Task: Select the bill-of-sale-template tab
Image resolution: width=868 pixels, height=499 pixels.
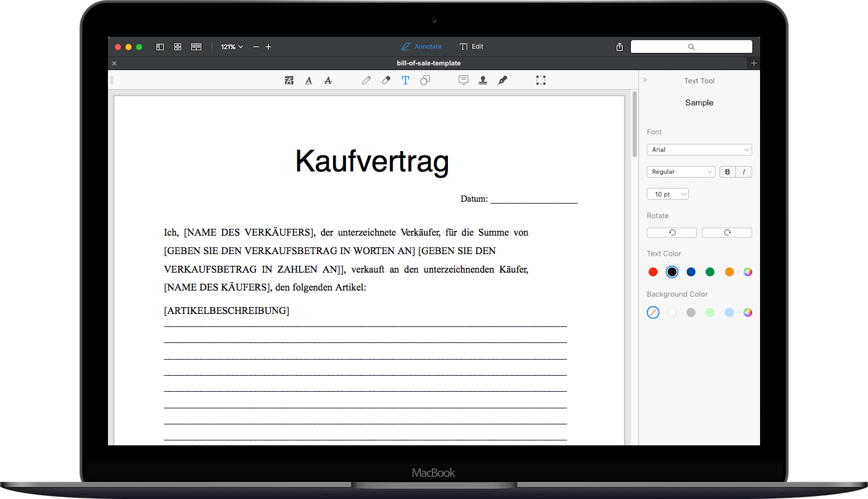Action: point(429,63)
